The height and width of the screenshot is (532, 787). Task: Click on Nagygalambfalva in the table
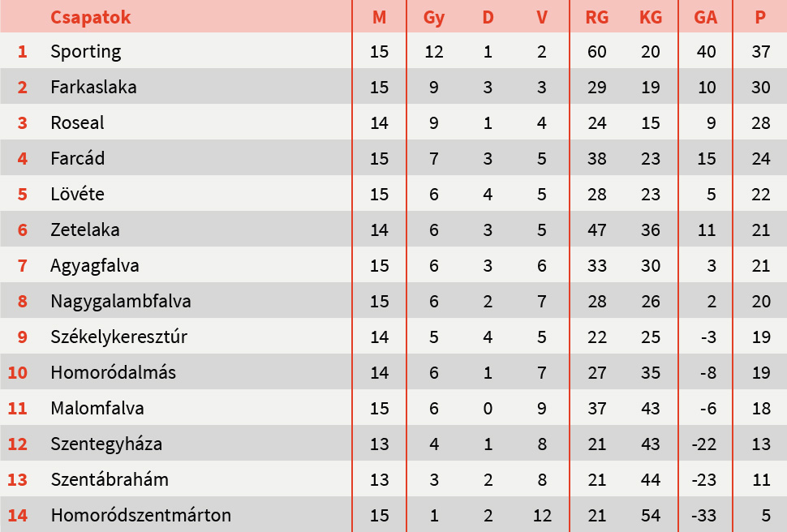[120, 301]
